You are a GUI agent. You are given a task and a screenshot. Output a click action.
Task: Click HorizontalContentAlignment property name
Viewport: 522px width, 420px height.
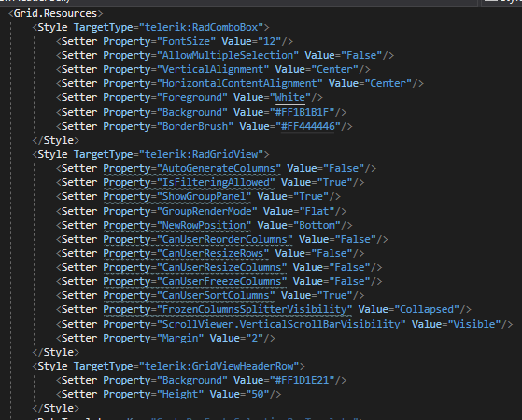(240, 83)
